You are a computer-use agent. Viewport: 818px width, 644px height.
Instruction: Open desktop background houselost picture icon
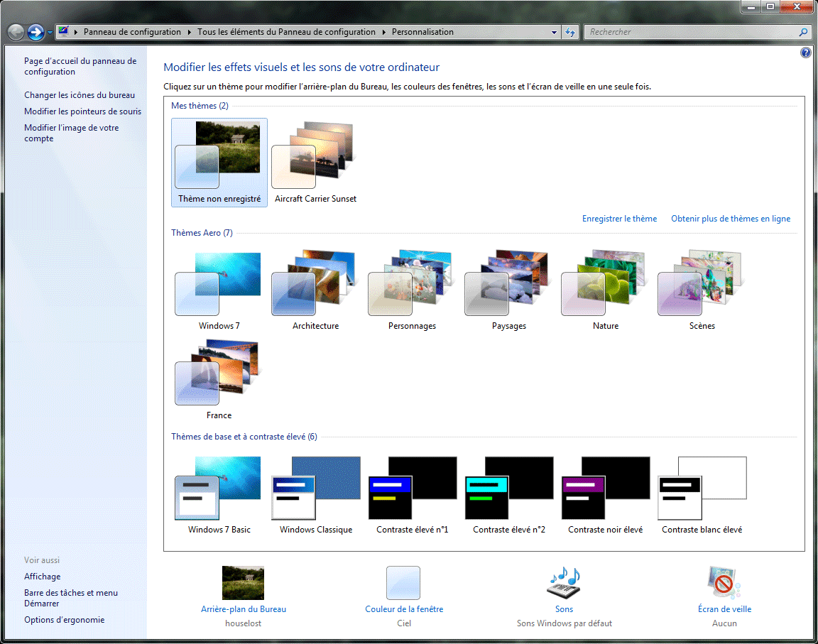pos(243,583)
